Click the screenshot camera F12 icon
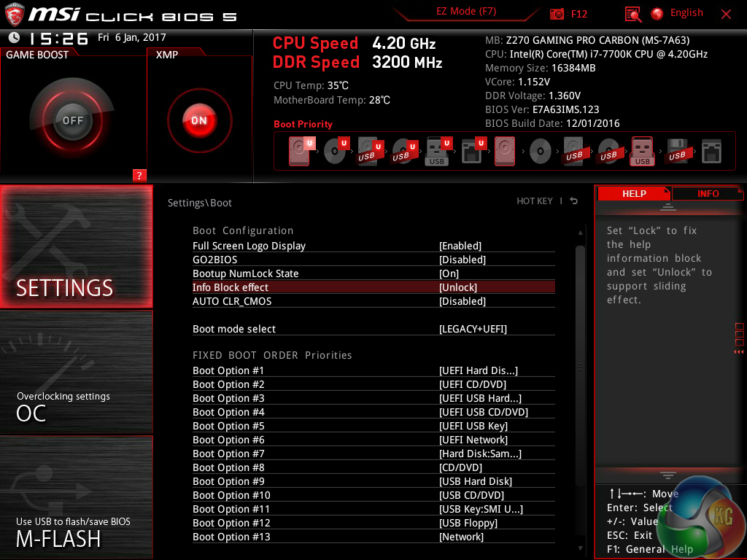 [557, 14]
